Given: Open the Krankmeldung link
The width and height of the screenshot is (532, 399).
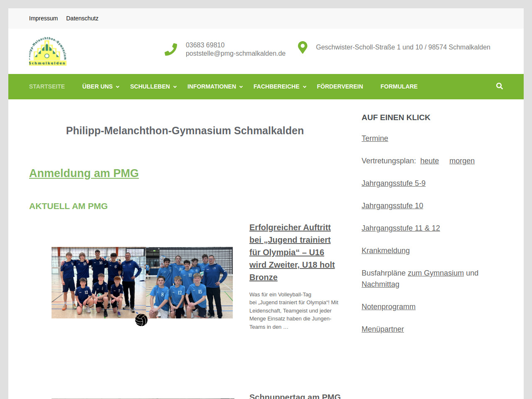Looking at the screenshot, I should point(385,251).
